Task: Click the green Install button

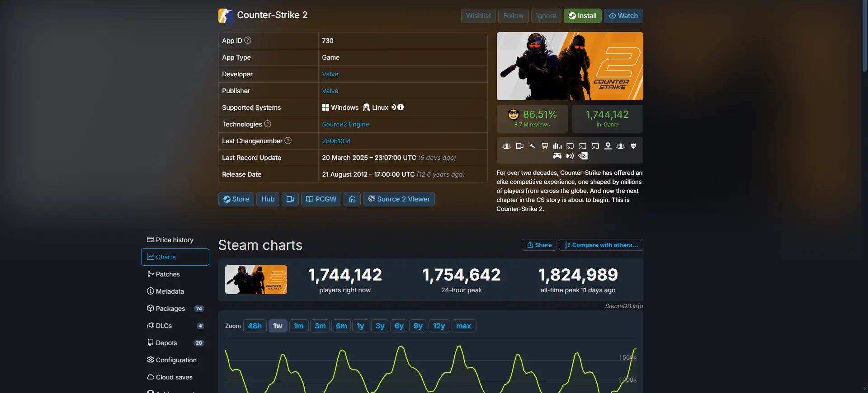Action: (x=582, y=16)
